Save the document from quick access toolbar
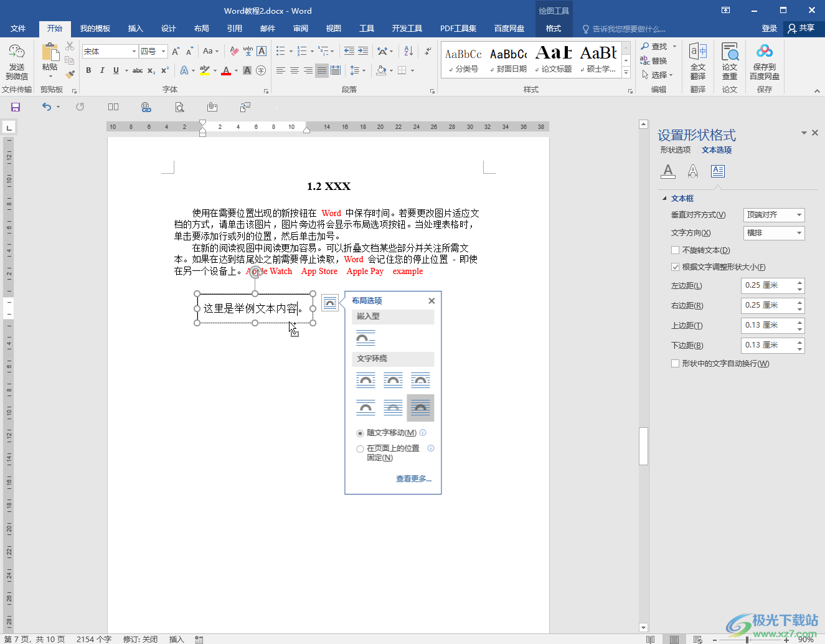The width and height of the screenshot is (825, 644). coord(16,107)
